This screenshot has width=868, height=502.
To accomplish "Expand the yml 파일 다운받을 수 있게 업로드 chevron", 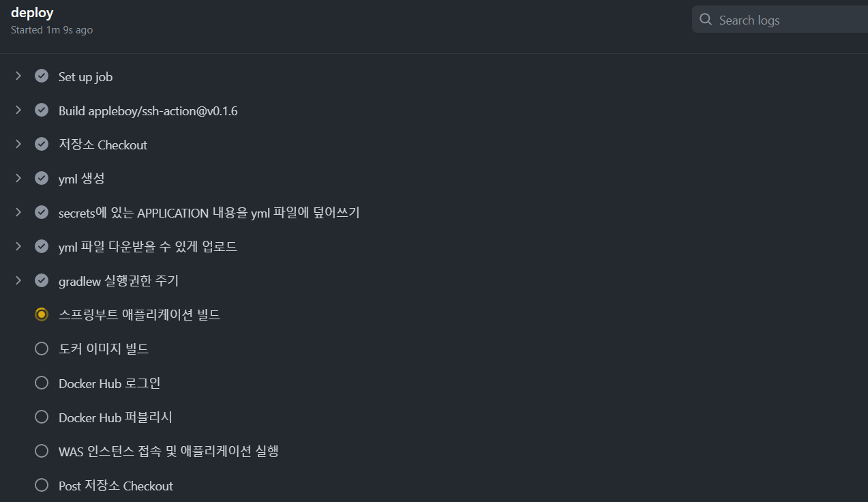I will (18, 246).
